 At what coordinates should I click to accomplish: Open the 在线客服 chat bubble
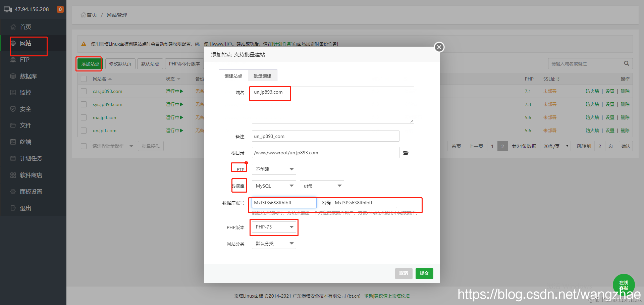coord(624,285)
